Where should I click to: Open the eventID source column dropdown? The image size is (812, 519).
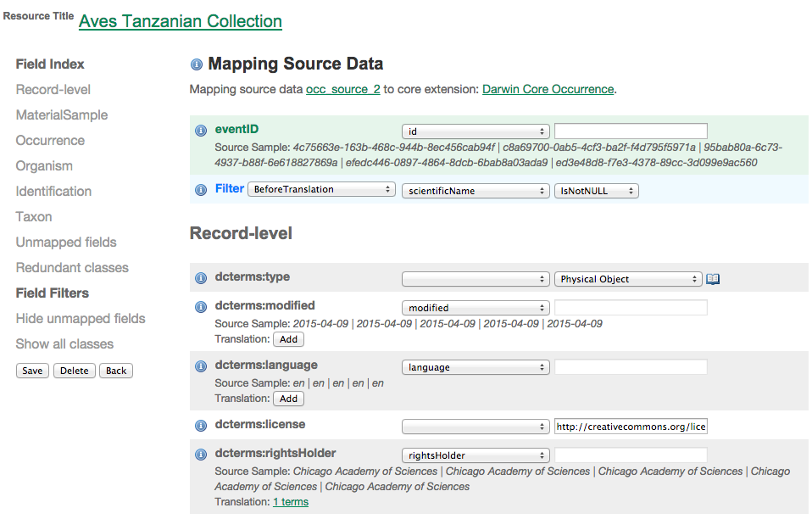click(476, 131)
